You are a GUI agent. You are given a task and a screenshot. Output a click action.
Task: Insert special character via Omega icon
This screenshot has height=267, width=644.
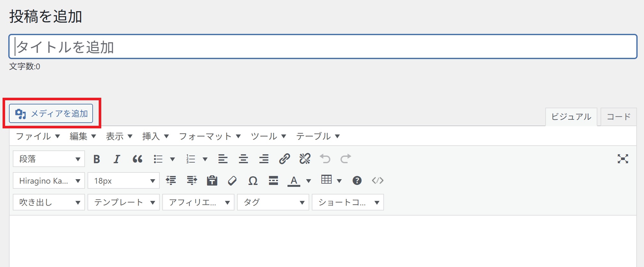click(253, 181)
